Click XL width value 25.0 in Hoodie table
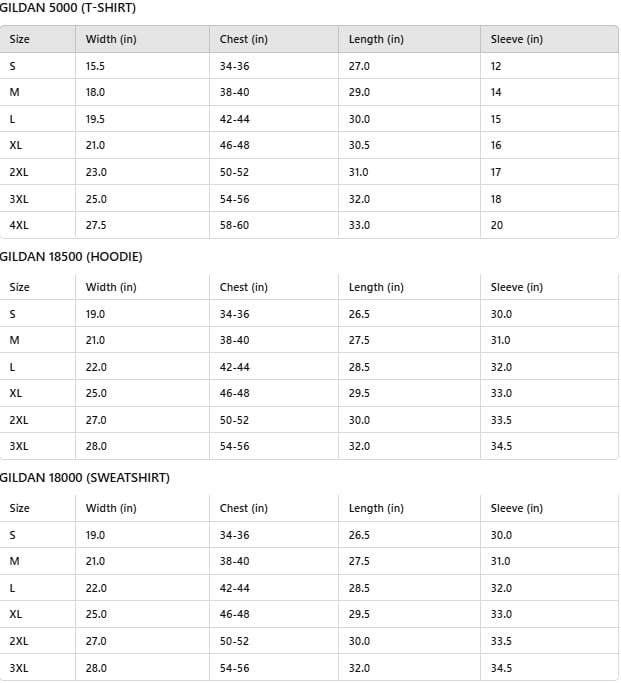 coord(96,393)
